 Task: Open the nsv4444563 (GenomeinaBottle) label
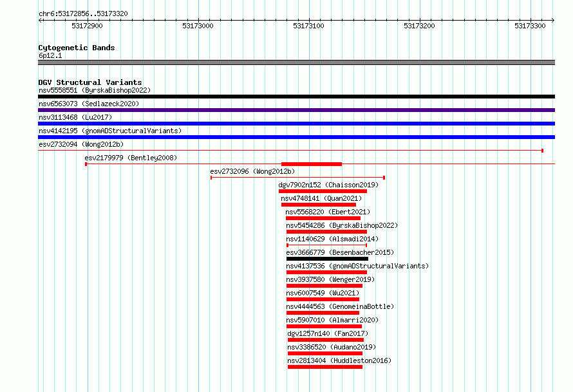(x=340, y=306)
